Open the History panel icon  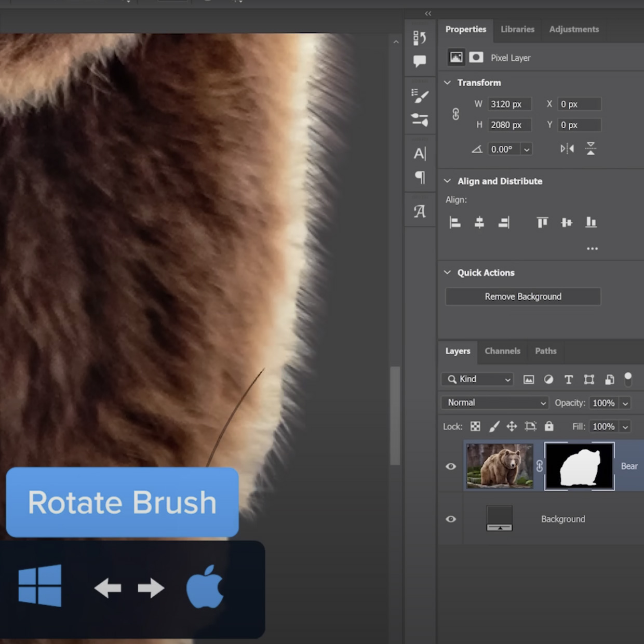point(420,37)
